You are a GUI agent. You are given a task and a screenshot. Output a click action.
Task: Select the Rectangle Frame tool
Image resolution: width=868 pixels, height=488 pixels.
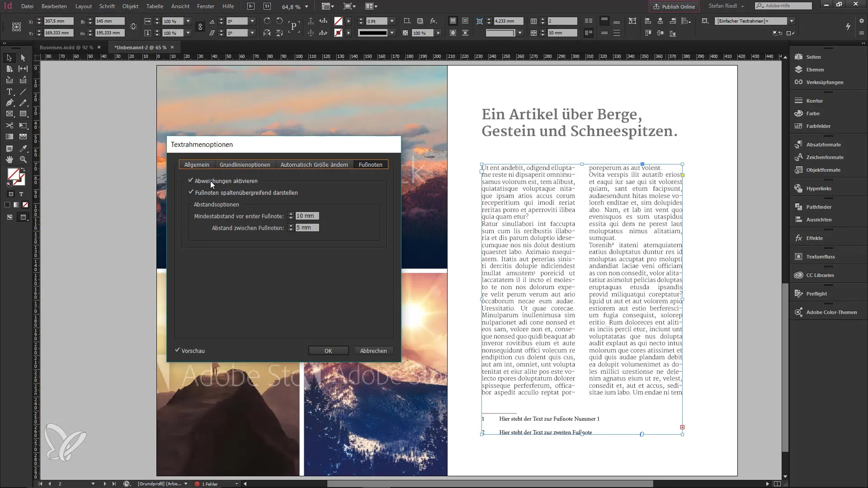(9, 114)
